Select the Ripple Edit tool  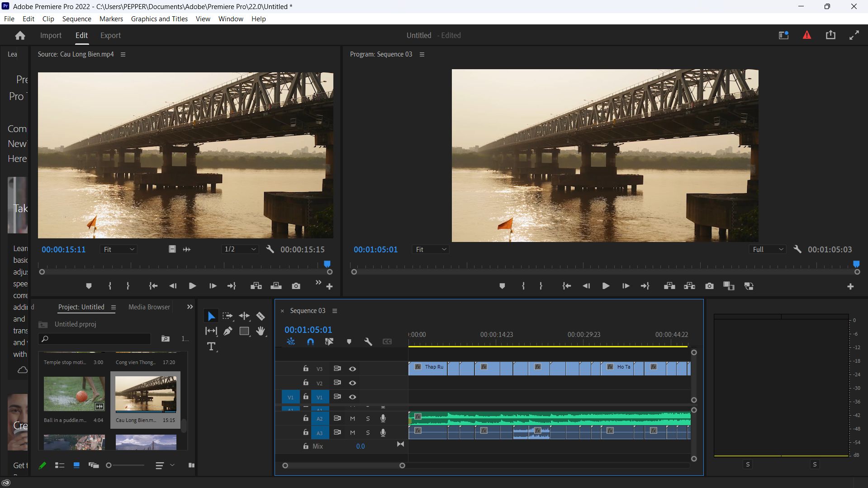244,316
